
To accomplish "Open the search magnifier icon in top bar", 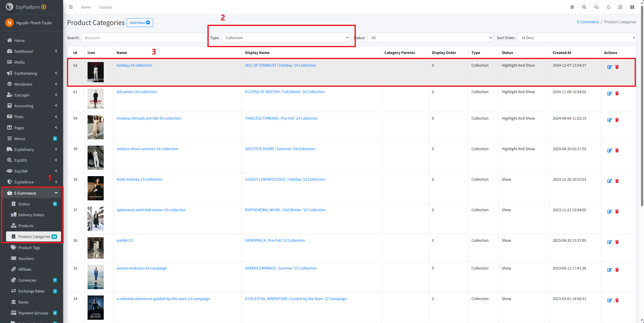I will (x=584, y=7).
